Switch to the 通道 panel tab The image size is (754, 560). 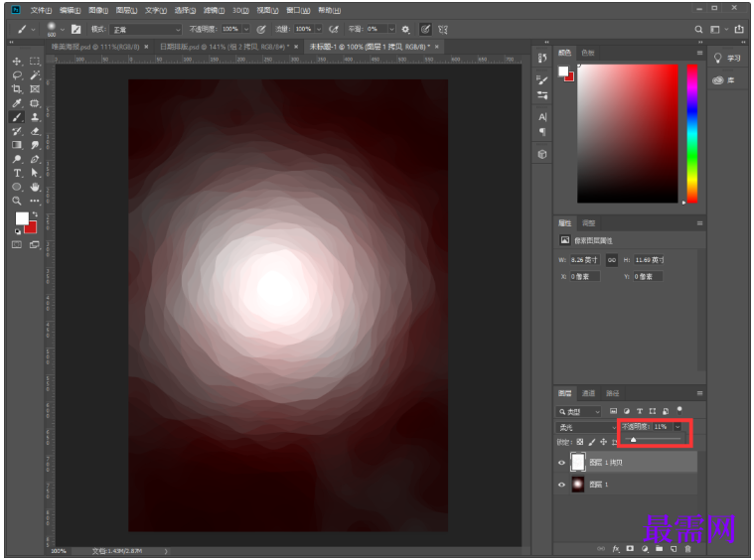pyautogui.click(x=588, y=393)
